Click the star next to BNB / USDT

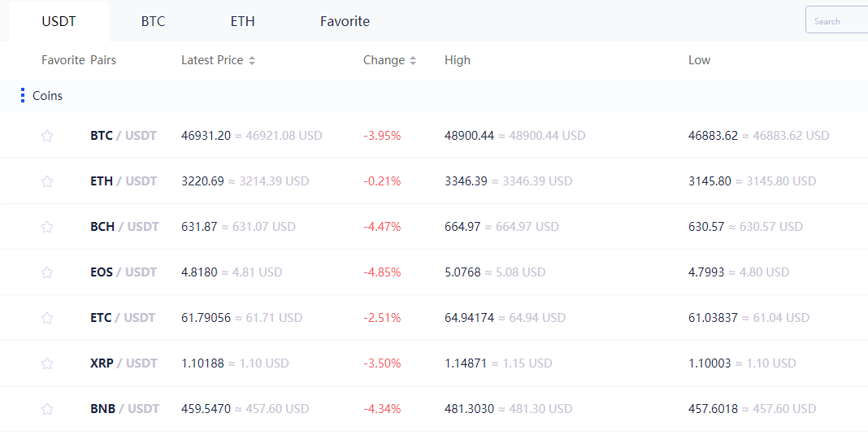(47, 409)
